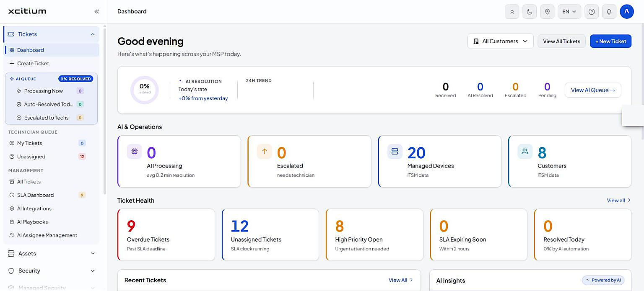Click the Dashboard grid icon
This screenshot has height=291, width=644.
[12, 50]
